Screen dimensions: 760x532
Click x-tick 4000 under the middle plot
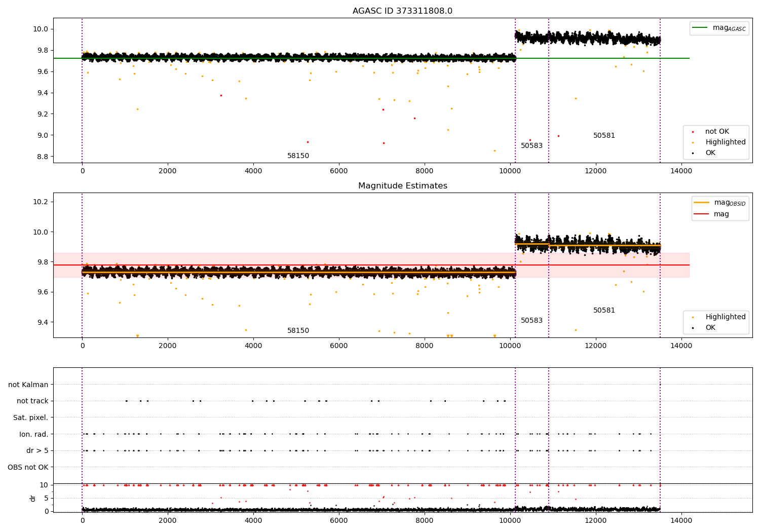253,346
